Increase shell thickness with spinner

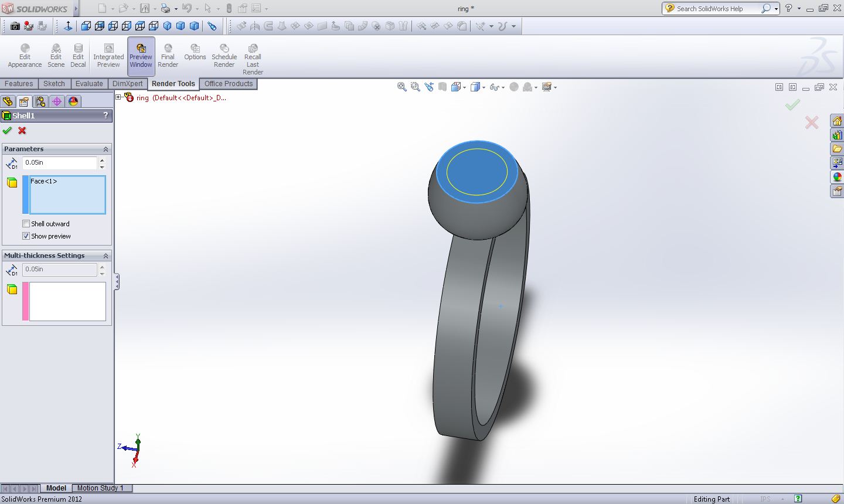pos(103,159)
